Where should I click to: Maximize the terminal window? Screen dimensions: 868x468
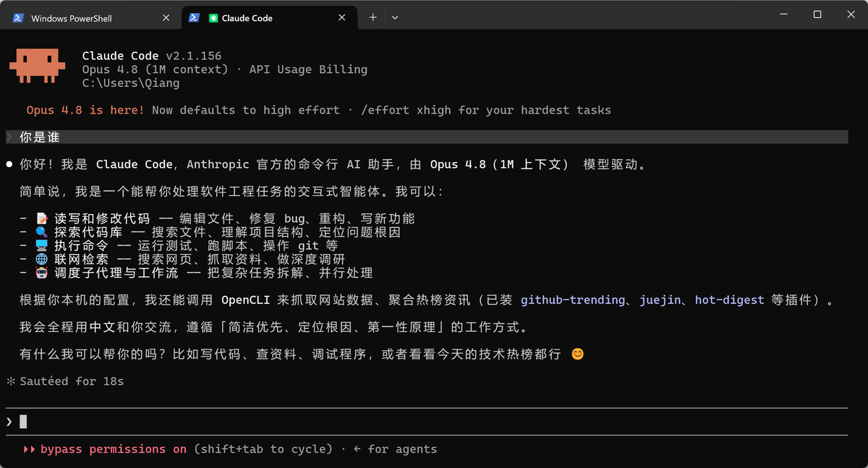pos(817,14)
